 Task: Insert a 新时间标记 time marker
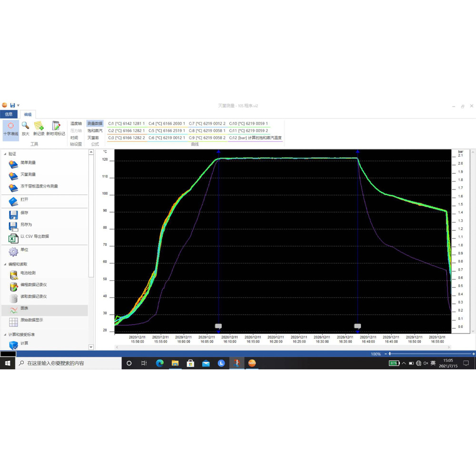coord(55,128)
